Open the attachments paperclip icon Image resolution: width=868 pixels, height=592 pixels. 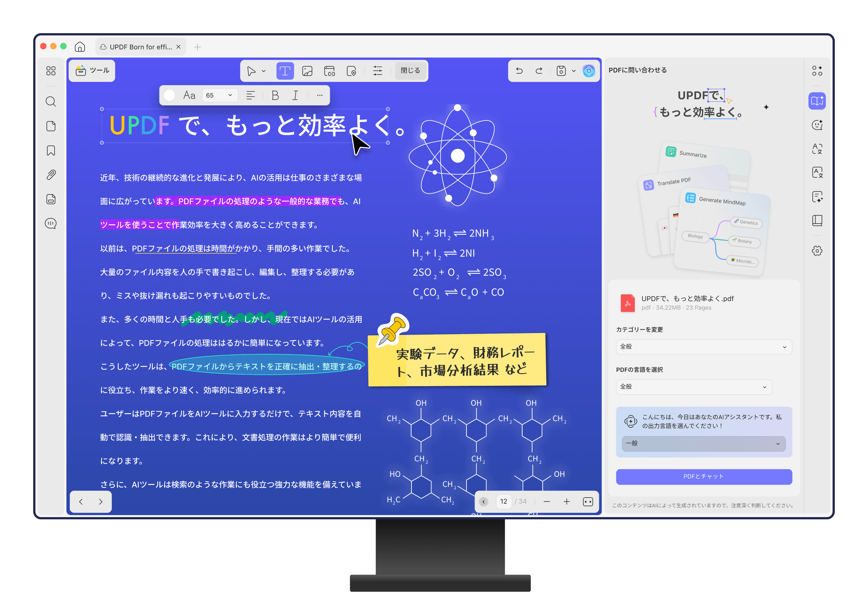pos(51,175)
